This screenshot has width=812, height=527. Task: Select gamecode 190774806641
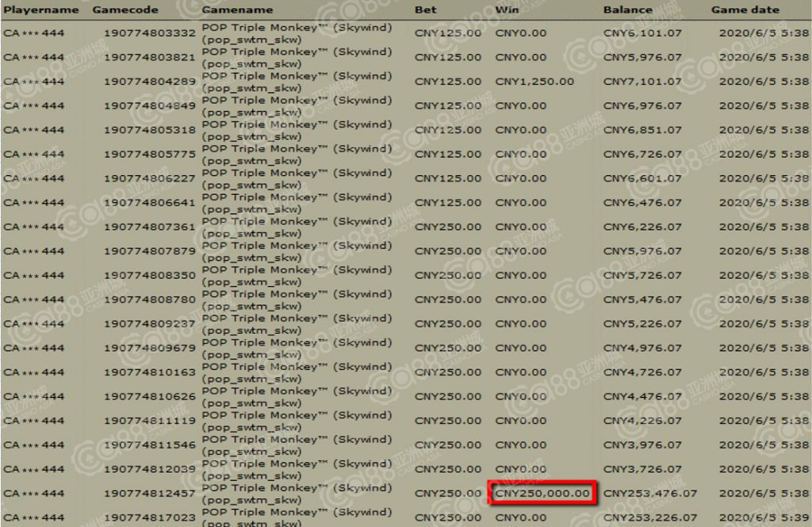(149, 203)
